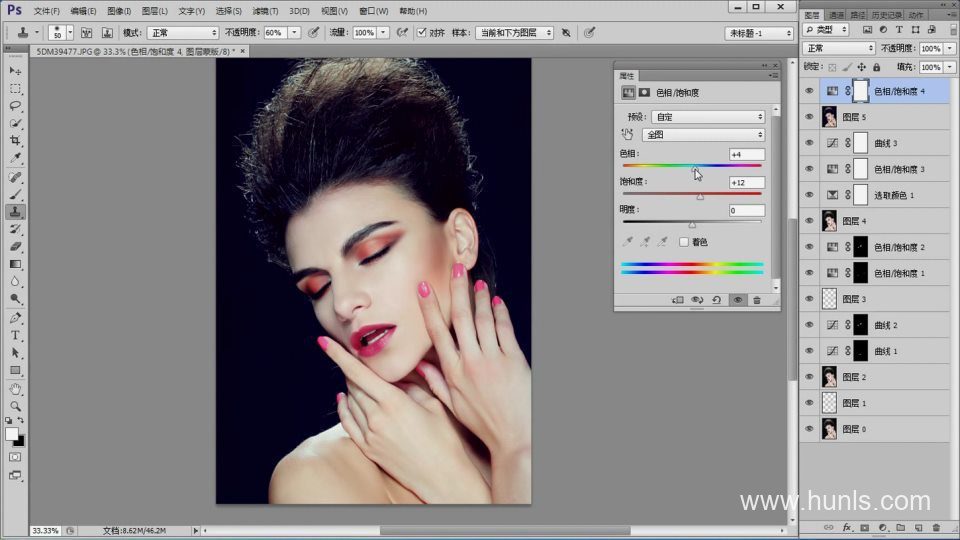Select the Rectangular Marquee tool
This screenshot has height=540, width=960.
(15, 89)
